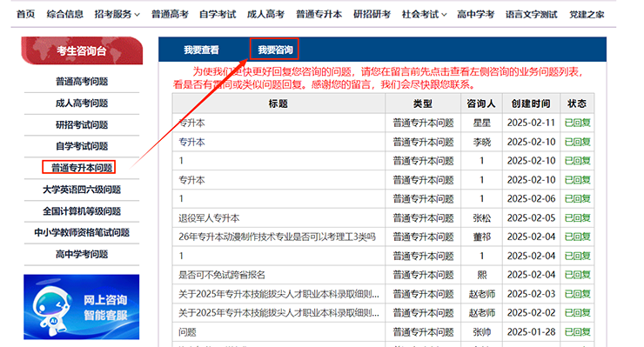Viewport: 644px width, 347px height.
Task: Click 已回复 status in the 2025-02-11 row
Action: [x=578, y=123]
